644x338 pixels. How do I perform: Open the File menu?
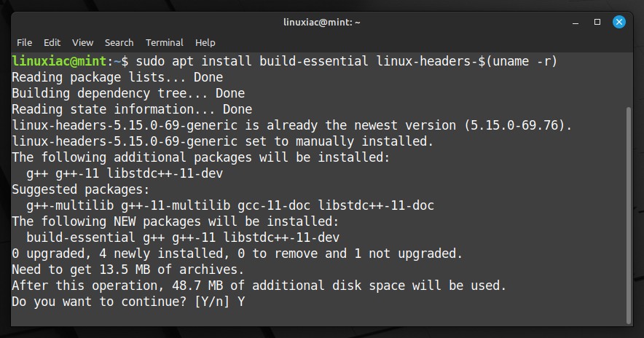(x=24, y=43)
